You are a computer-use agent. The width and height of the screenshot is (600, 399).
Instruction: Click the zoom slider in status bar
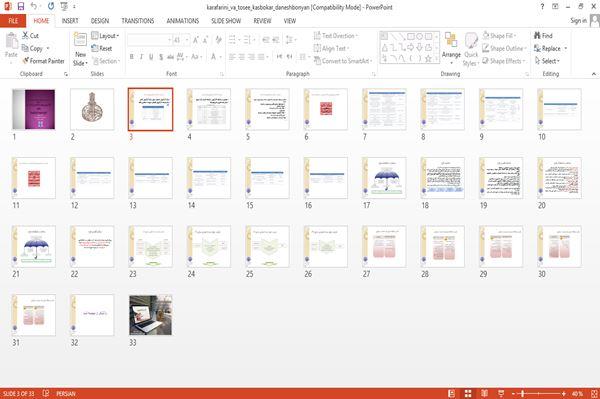pos(538,393)
